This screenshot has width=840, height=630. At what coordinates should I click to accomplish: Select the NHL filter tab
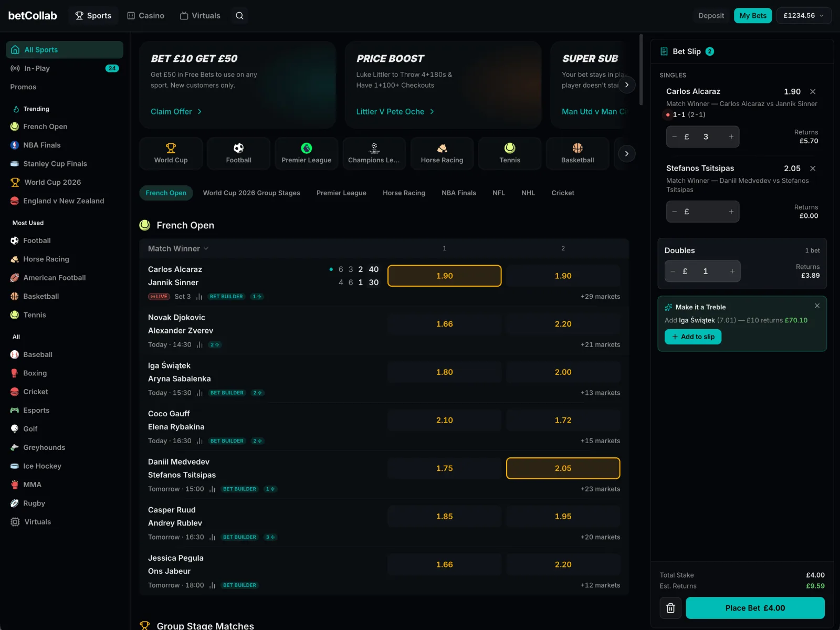point(528,193)
